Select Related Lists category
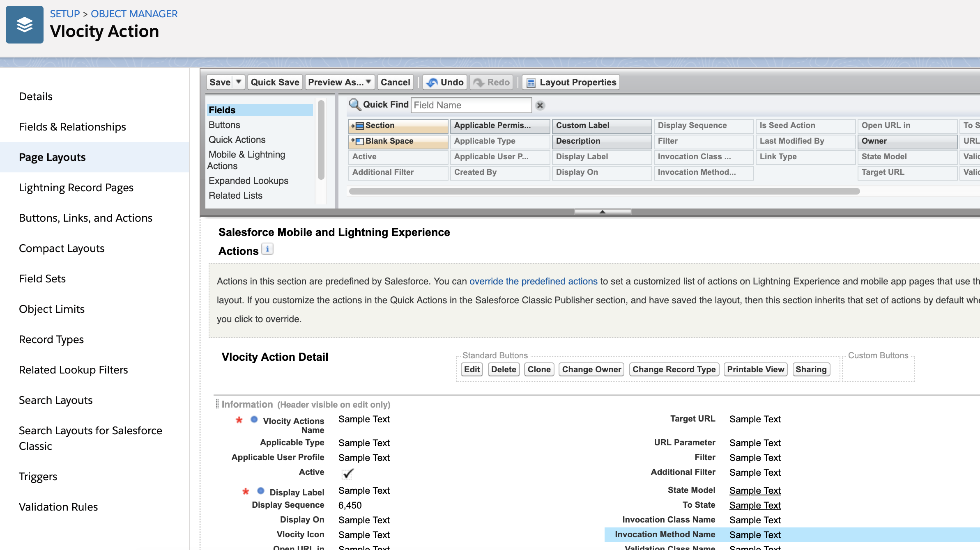 coord(235,195)
